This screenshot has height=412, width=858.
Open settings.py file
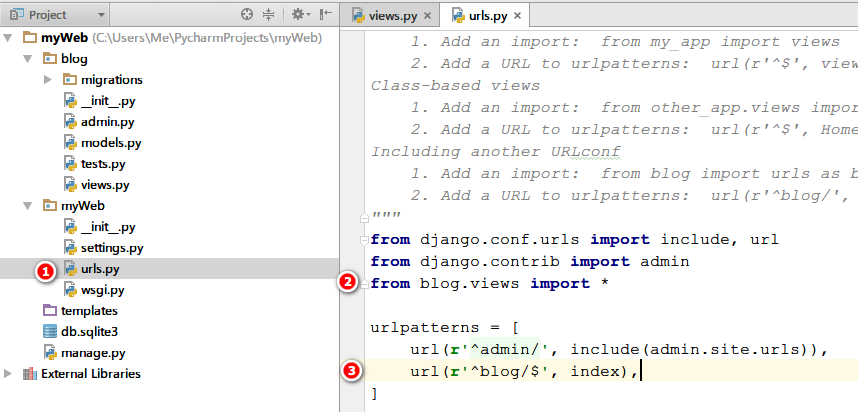(112, 248)
